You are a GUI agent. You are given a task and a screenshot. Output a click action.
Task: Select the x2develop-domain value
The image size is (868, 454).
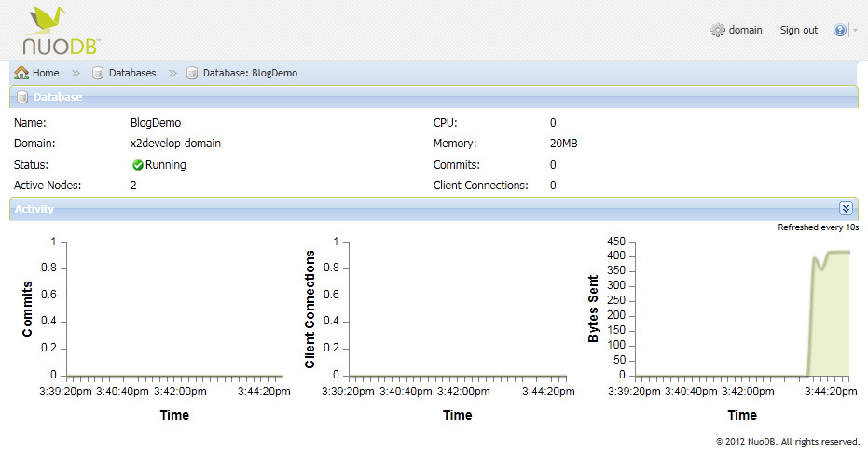click(175, 144)
